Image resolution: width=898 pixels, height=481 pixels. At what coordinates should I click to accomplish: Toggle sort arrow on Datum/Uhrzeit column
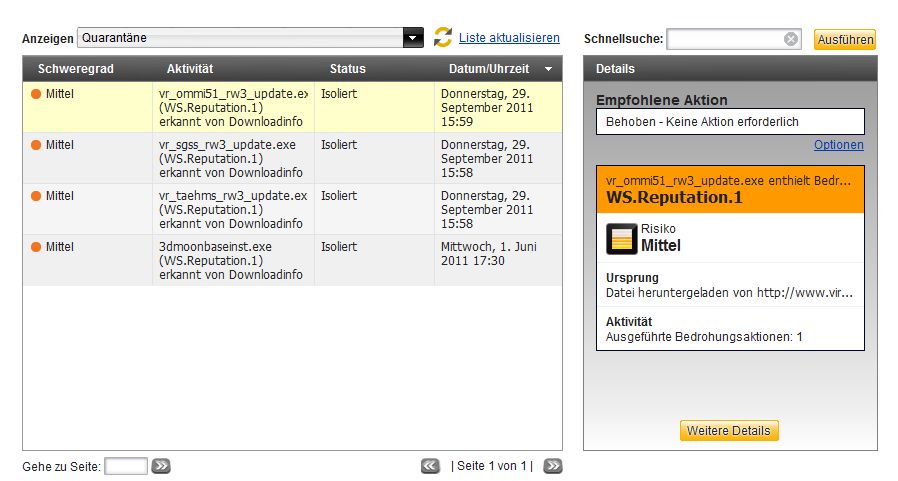click(x=548, y=69)
